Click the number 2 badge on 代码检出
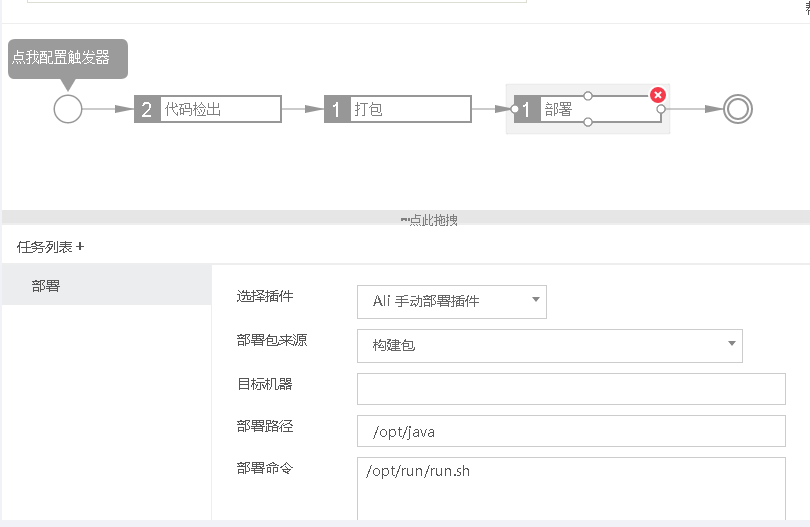This screenshot has height=527, width=810. click(147, 109)
